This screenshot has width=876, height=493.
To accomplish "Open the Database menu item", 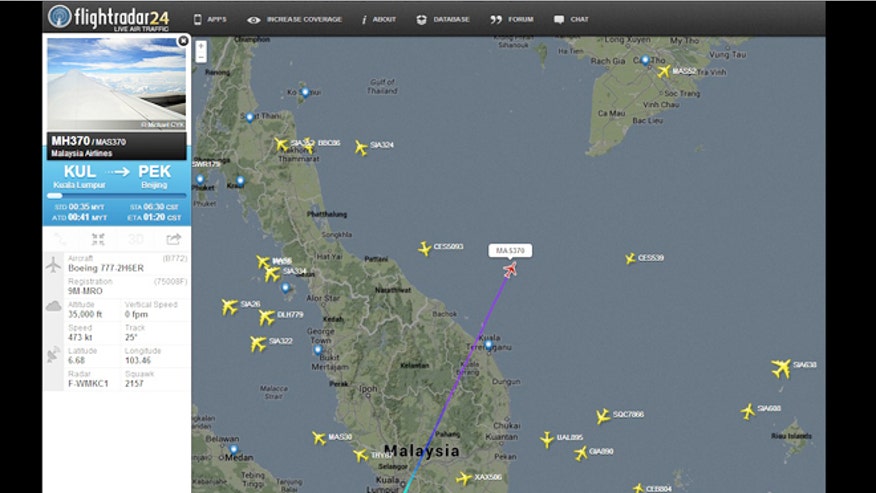I will pos(443,20).
